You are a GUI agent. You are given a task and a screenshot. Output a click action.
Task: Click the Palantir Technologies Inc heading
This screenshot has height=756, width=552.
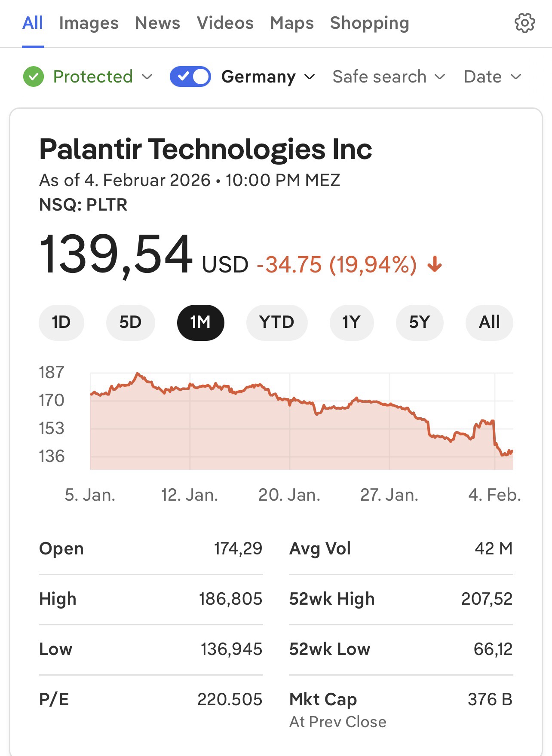click(x=205, y=149)
